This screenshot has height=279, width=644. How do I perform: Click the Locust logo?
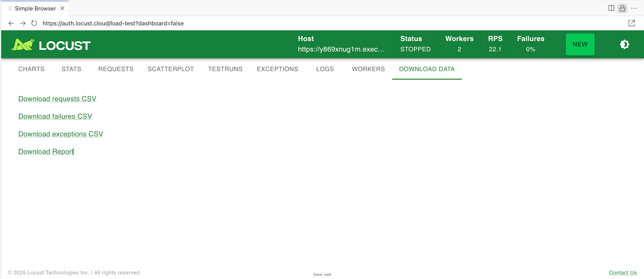pos(51,45)
